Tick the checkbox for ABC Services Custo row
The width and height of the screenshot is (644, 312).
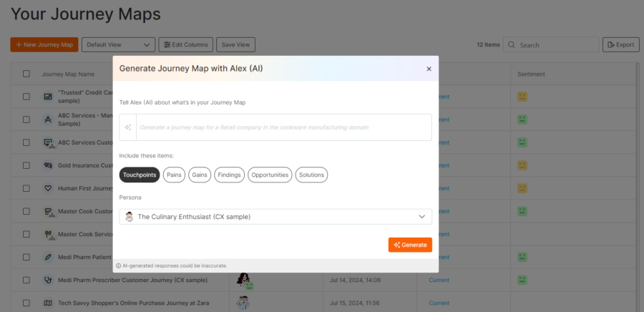tap(26, 142)
